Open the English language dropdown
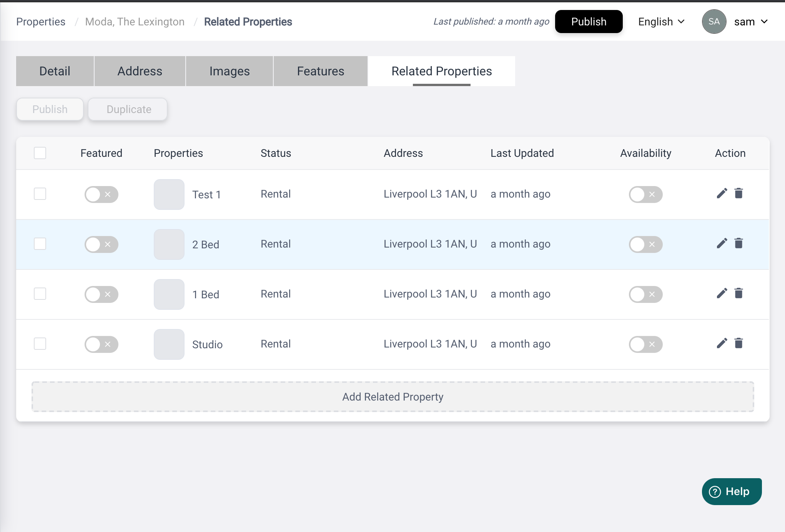The height and width of the screenshot is (532, 785). [661, 22]
